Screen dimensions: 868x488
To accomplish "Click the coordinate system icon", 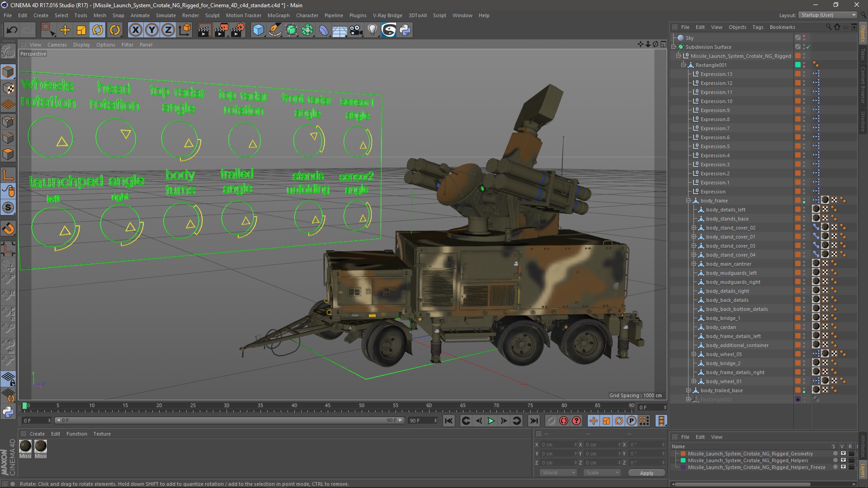I will point(185,30).
